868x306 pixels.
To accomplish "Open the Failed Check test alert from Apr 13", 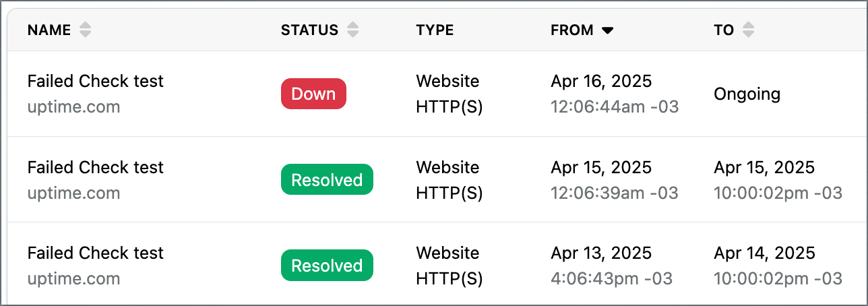I will (x=96, y=253).
